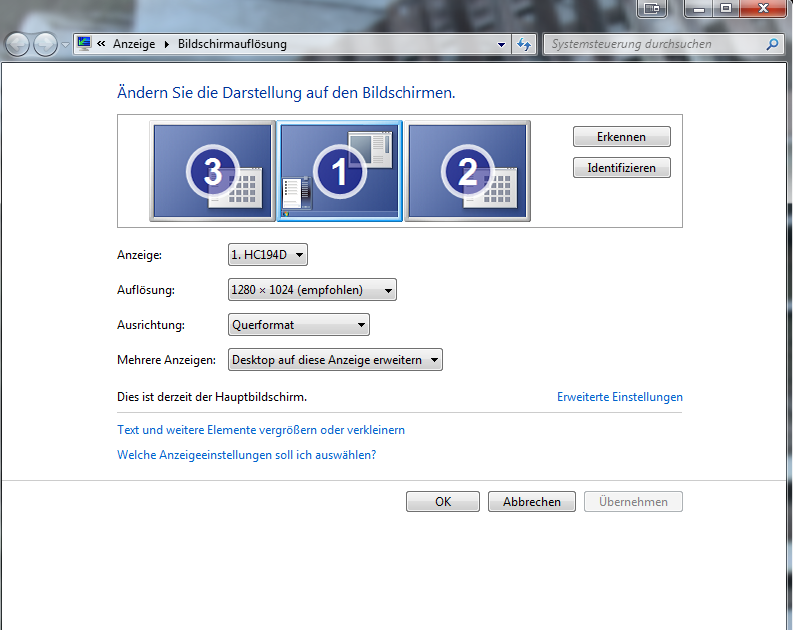Click the search magnifier icon
The image size is (793, 630).
point(772,44)
